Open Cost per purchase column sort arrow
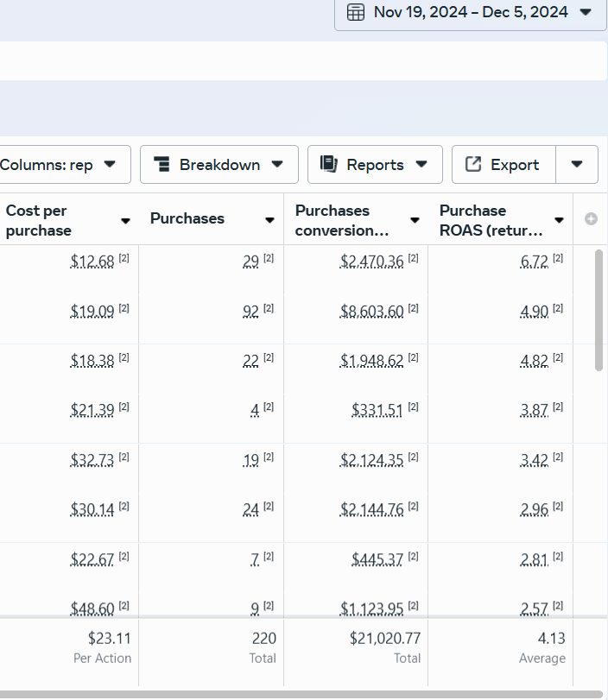Image resolution: width=608 pixels, height=700 pixels. (125, 221)
